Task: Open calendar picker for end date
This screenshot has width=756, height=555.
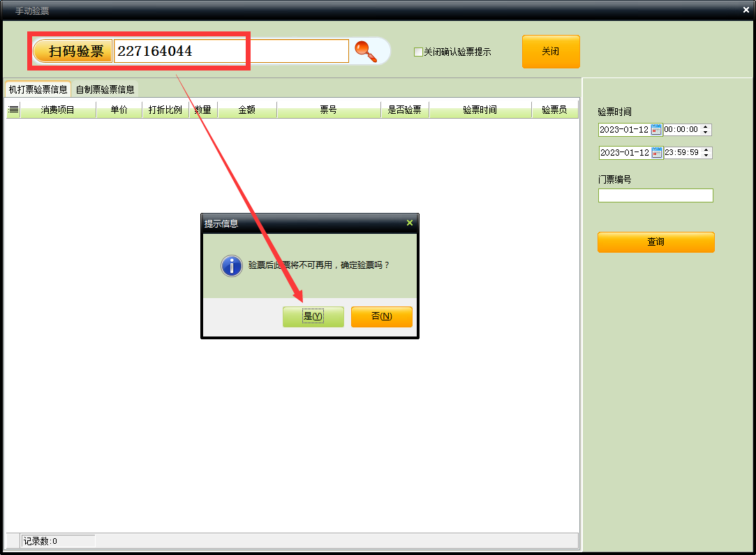Action: 657,153
